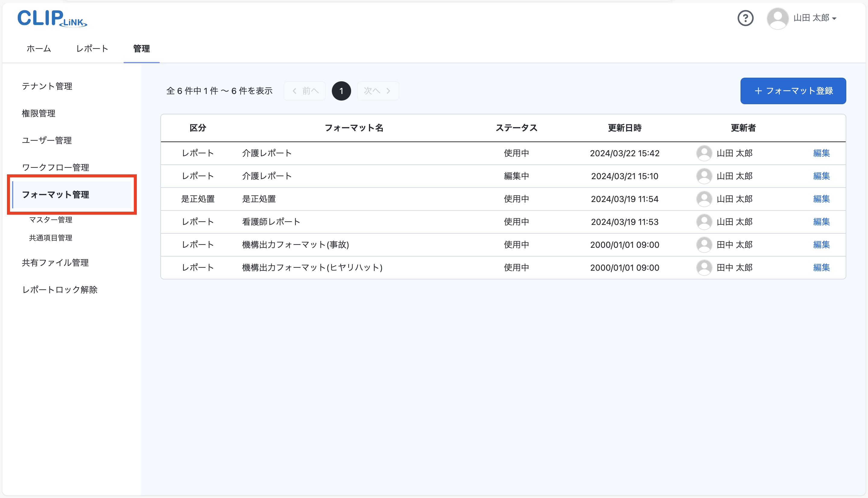Open マスター管理 sub-item in sidebar
Viewport: 868px width, 498px height.
(x=51, y=220)
